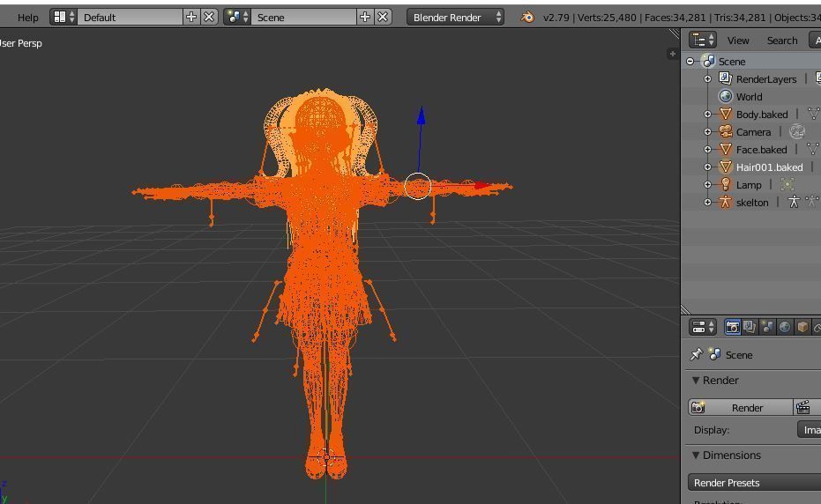Select the Camera name in Outliner
The width and height of the screenshot is (821, 504).
(x=753, y=132)
